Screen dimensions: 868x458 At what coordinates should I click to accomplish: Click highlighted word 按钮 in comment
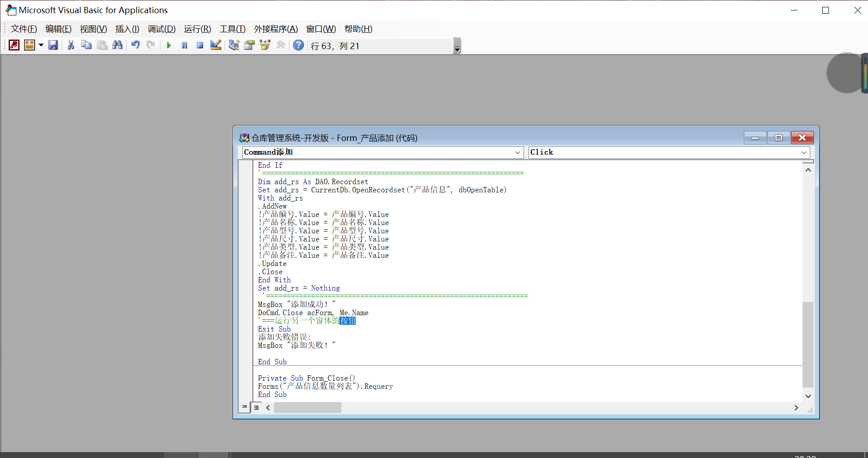348,321
